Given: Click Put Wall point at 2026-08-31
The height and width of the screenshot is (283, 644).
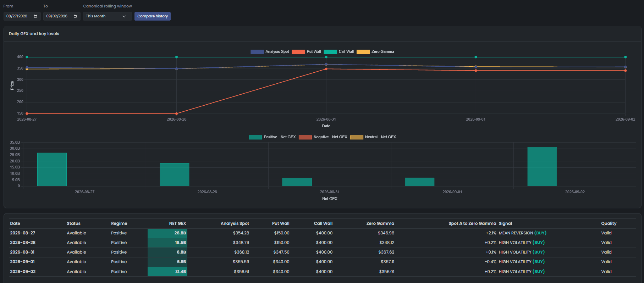Looking at the screenshot, I should (x=326, y=69).
